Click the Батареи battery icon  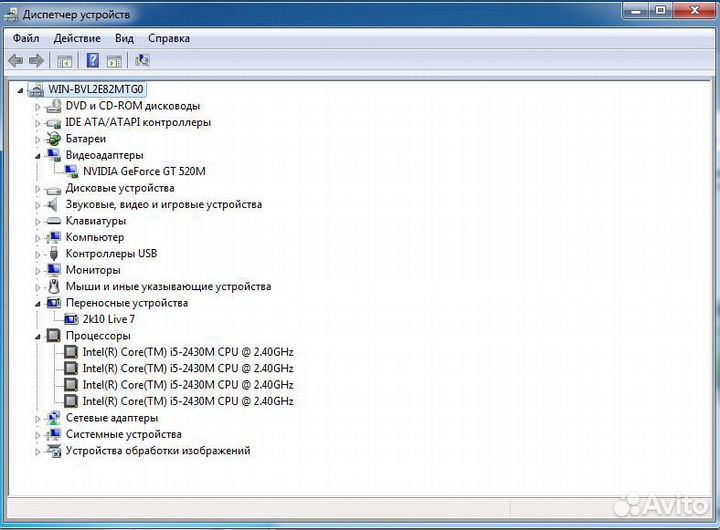54,139
